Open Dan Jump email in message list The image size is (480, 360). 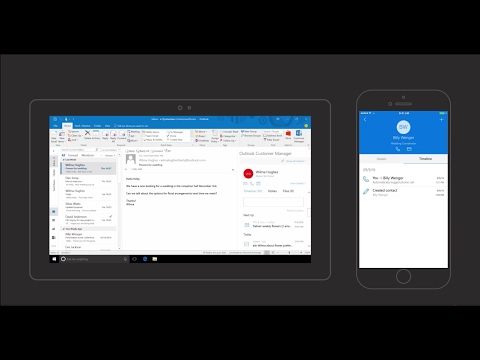tap(88, 181)
